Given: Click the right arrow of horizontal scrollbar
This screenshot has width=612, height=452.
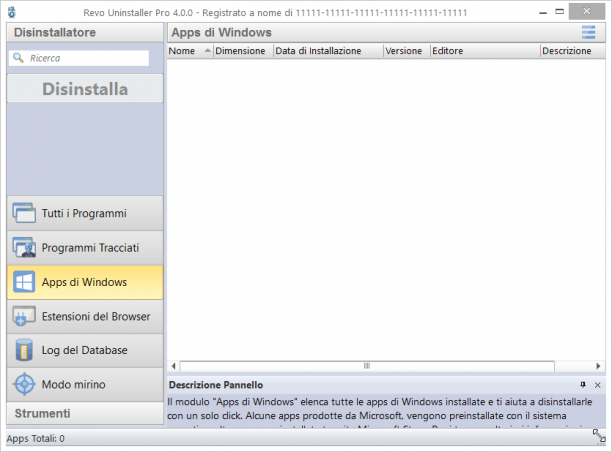Looking at the screenshot, I should (x=598, y=366).
